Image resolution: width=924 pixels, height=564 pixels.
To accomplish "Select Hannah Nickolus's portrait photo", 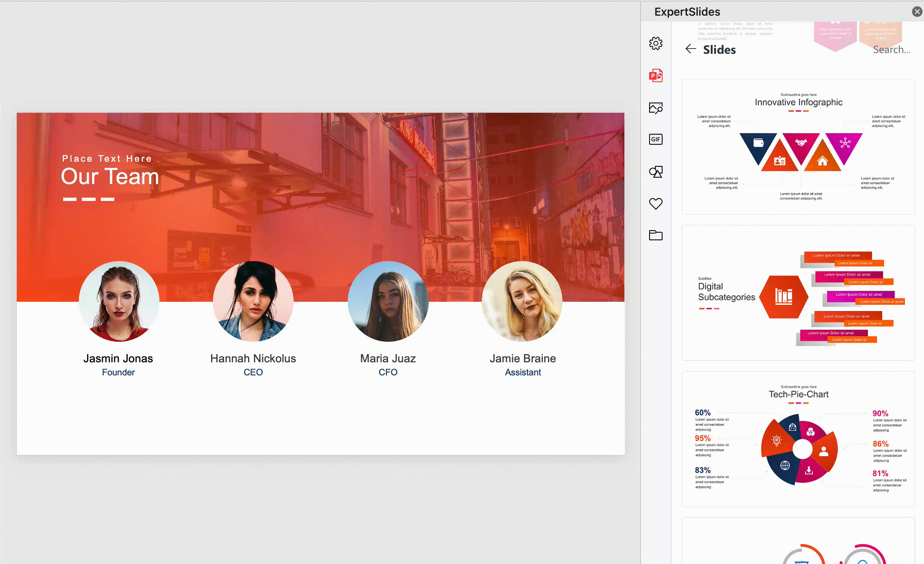I will [253, 301].
